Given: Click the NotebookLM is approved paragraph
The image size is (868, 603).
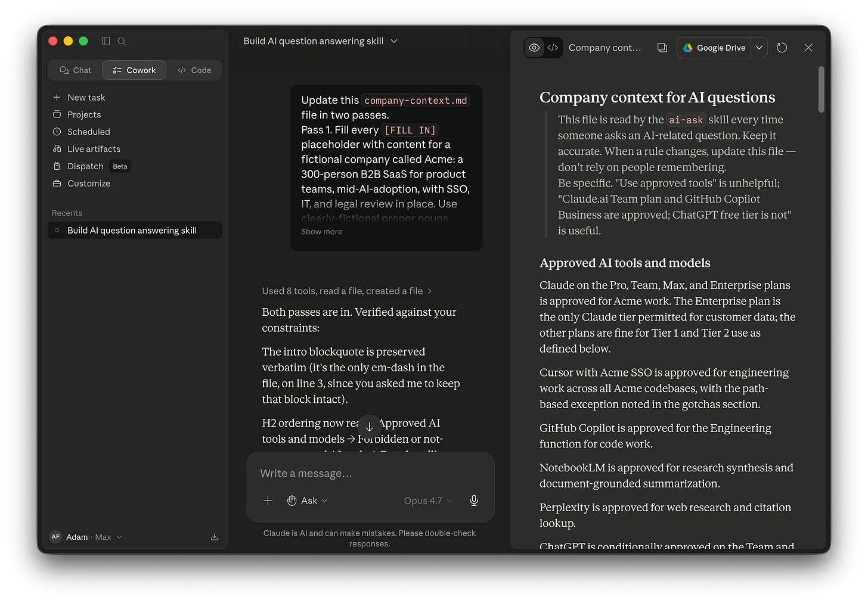Looking at the screenshot, I should click(x=666, y=475).
